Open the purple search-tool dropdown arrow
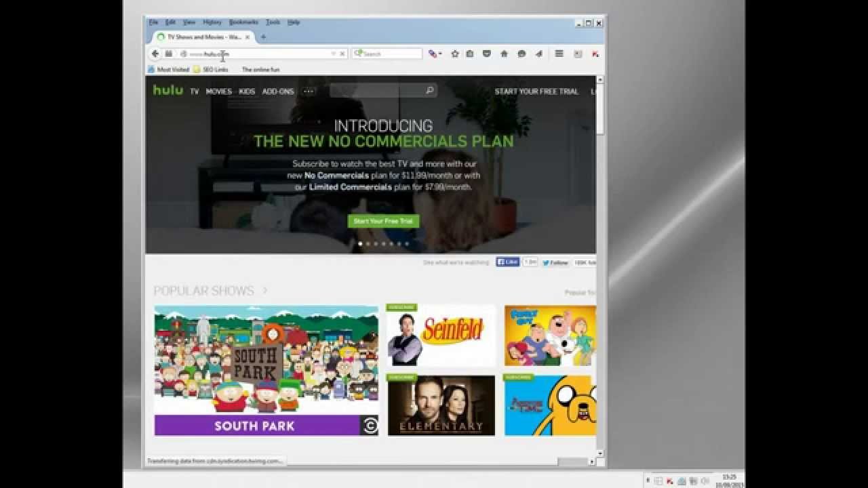The image size is (868, 488). click(x=440, y=54)
